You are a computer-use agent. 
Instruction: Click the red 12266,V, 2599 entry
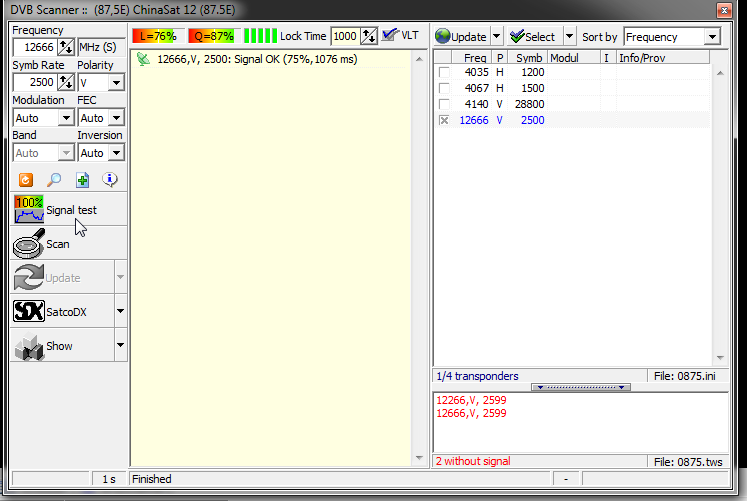471,400
